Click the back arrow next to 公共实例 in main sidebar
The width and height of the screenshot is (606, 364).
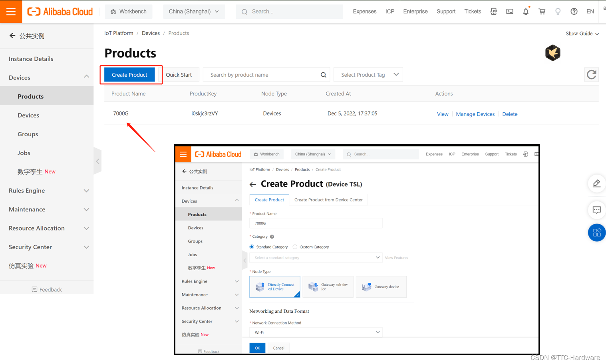[x=12, y=36]
